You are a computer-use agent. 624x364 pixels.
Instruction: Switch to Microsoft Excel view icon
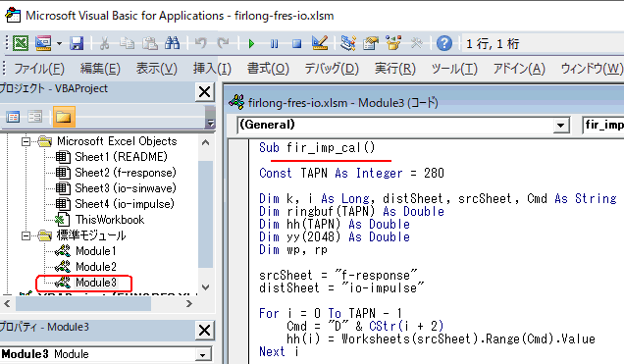click(x=21, y=43)
